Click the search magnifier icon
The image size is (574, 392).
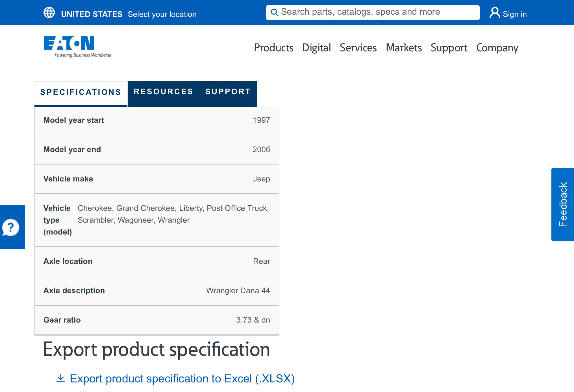coord(274,13)
